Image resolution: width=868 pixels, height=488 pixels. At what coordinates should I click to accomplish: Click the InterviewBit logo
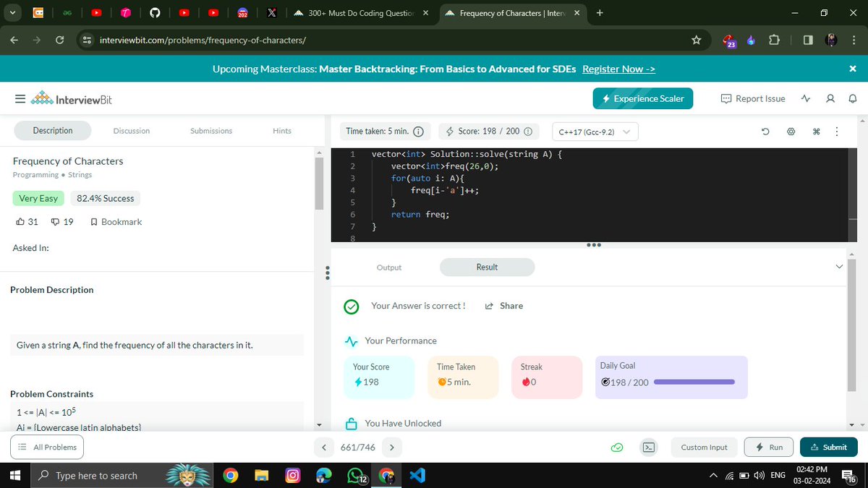coord(72,98)
